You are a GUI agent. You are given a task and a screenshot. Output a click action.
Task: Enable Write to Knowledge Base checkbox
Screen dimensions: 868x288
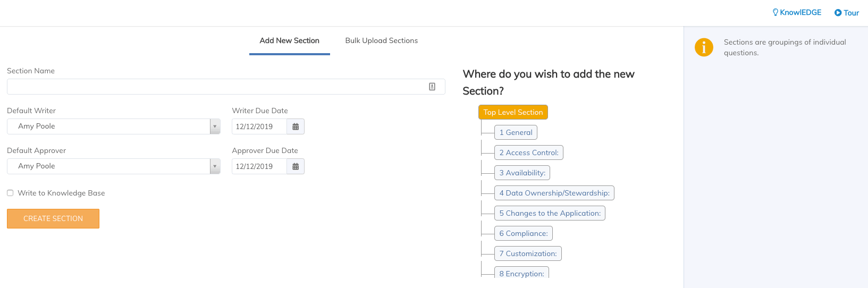(x=10, y=193)
